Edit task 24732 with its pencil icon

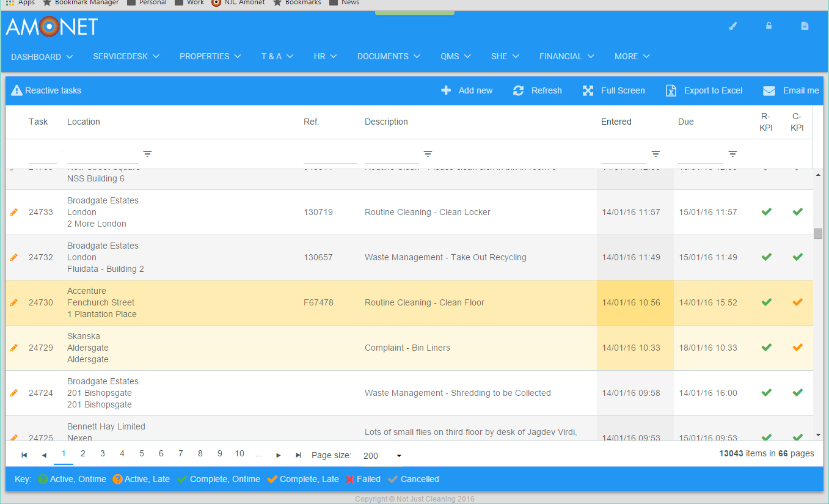(14, 257)
